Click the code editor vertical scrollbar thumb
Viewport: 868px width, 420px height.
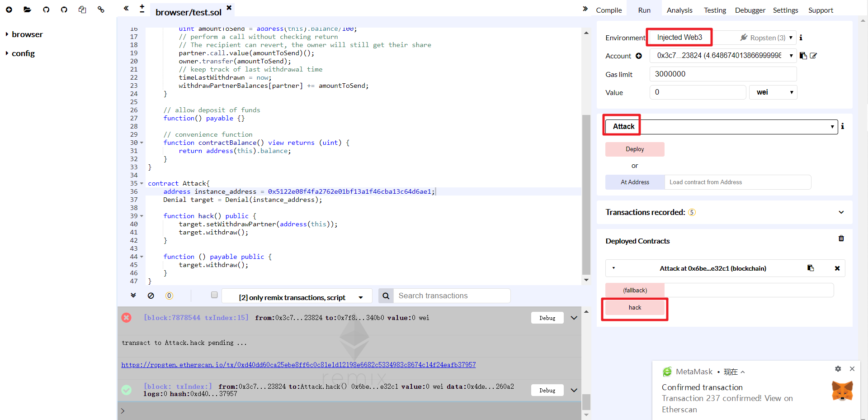pos(586,195)
